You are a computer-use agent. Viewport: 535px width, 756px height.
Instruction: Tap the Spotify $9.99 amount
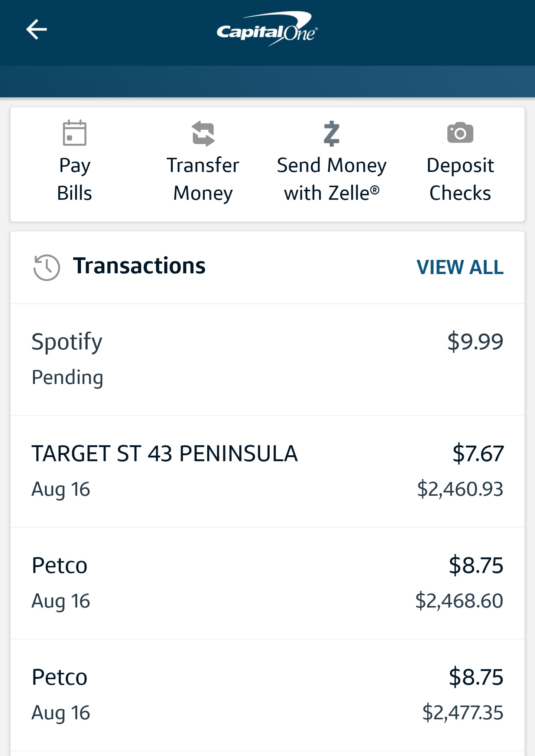click(x=475, y=342)
